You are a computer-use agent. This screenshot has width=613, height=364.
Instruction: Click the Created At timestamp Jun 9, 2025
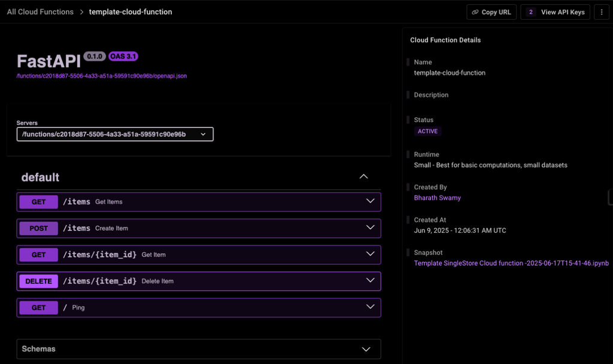[x=460, y=230]
